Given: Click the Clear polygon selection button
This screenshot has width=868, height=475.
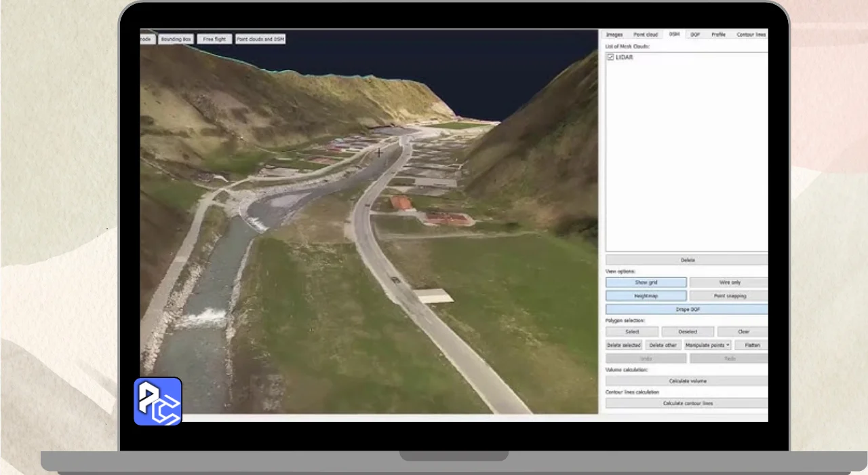Looking at the screenshot, I should 743,332.
